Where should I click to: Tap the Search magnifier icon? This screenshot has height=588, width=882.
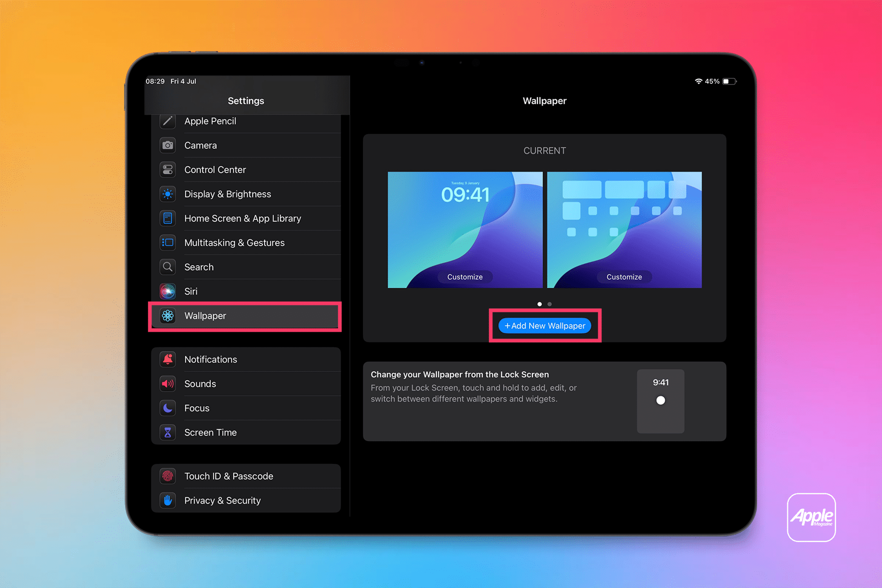coord(168,267)
